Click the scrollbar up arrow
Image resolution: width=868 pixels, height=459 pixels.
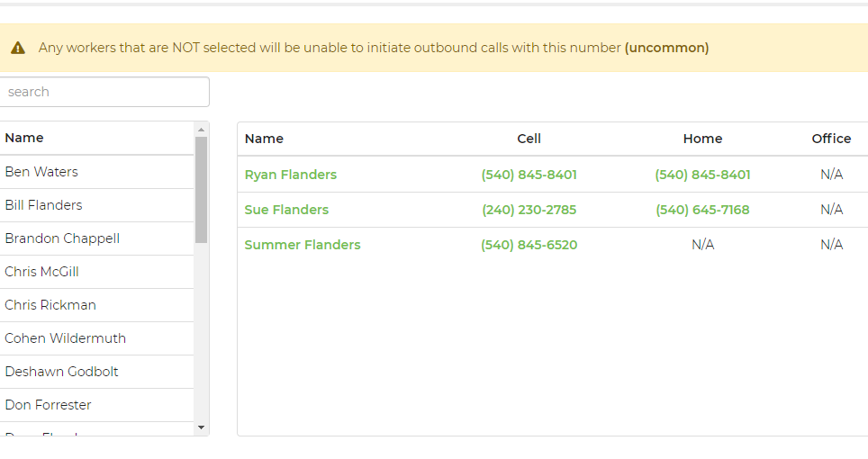(x=201, y=130)
